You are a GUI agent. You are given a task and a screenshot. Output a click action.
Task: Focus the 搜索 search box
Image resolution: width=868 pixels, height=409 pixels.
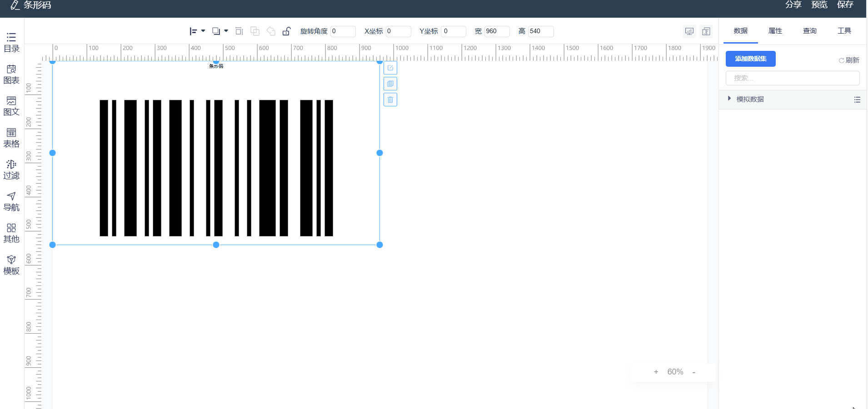point(793,78)
